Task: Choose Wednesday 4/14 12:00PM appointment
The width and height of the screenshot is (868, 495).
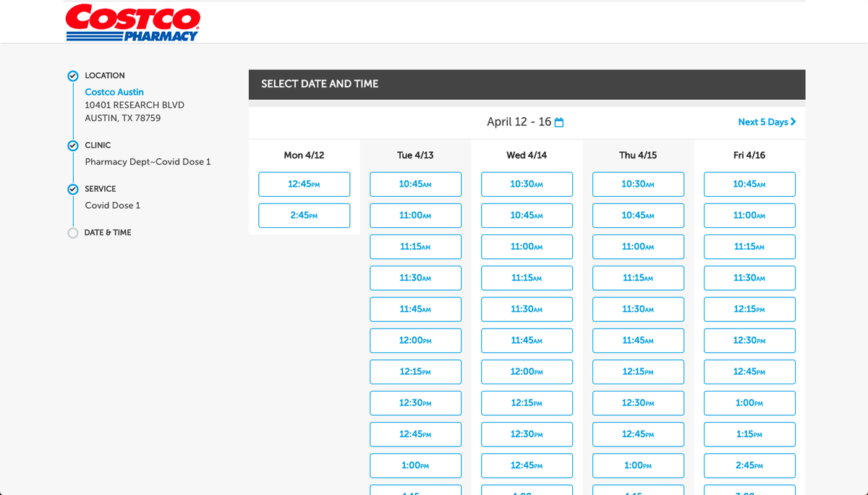Action: [x=527, y=371]
